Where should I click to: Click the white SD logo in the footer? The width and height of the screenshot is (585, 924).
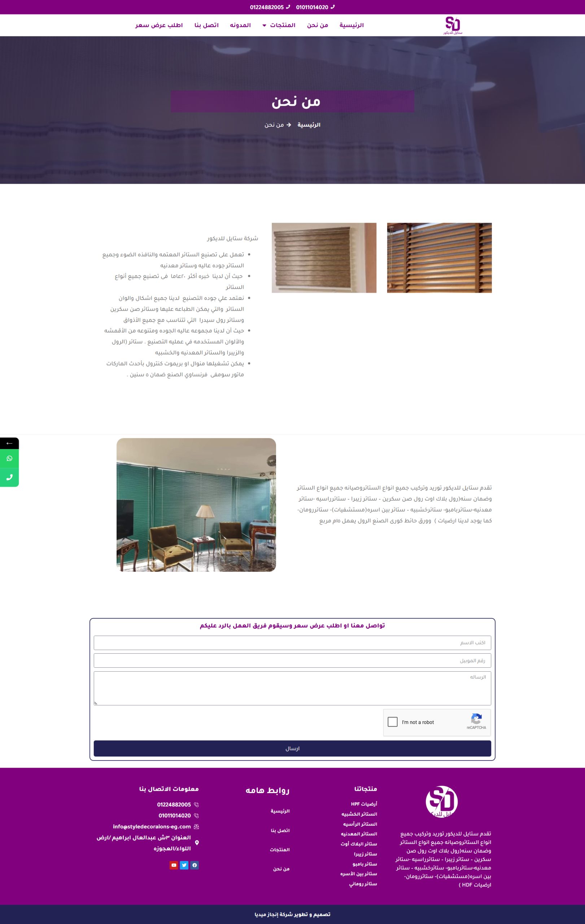pyautogui.click(x=441, y=802)
